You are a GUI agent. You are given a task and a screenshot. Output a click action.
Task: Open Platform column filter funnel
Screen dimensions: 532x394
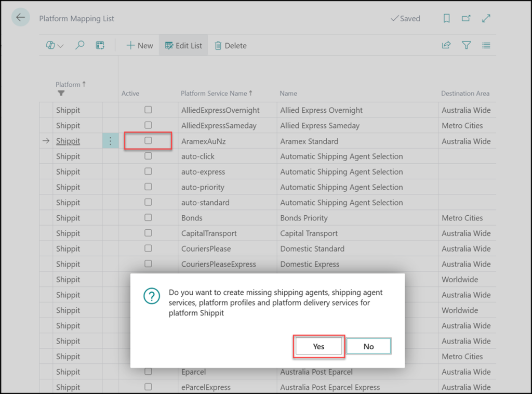61,93
